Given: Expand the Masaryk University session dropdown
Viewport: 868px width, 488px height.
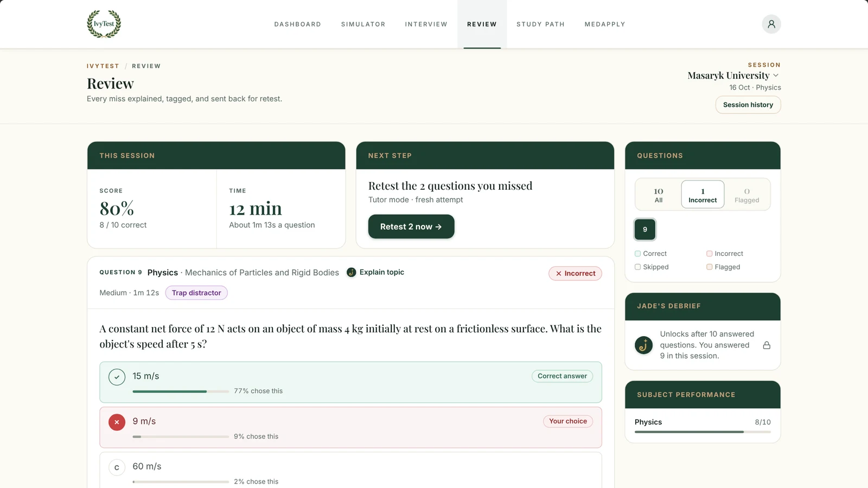Looking at the screenshot, I should [733, 75].
